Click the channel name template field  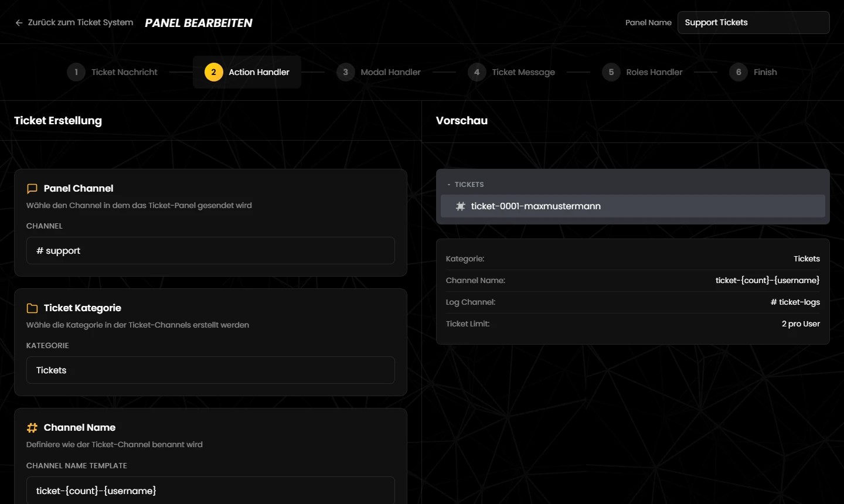210,491
